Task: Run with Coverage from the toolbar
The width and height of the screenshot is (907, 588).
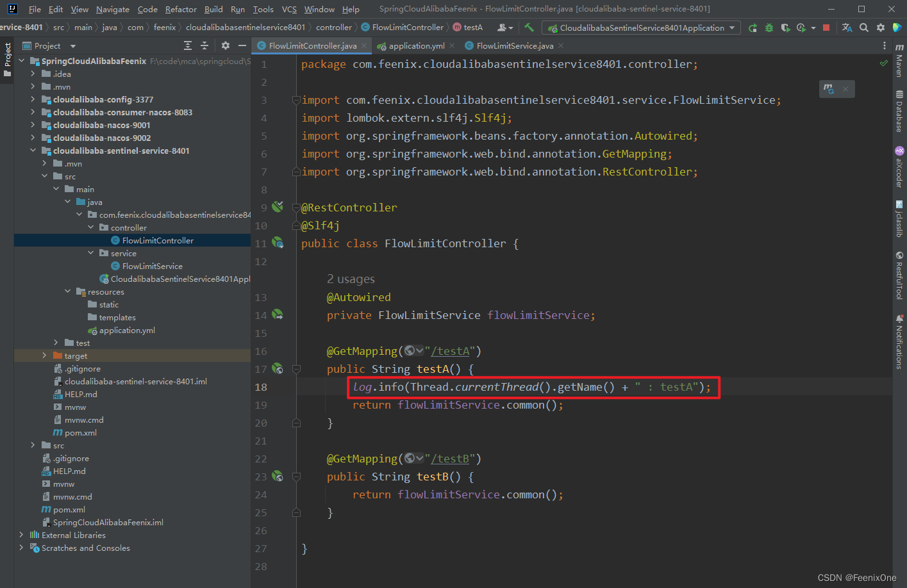Action: (x=785, y=28)
